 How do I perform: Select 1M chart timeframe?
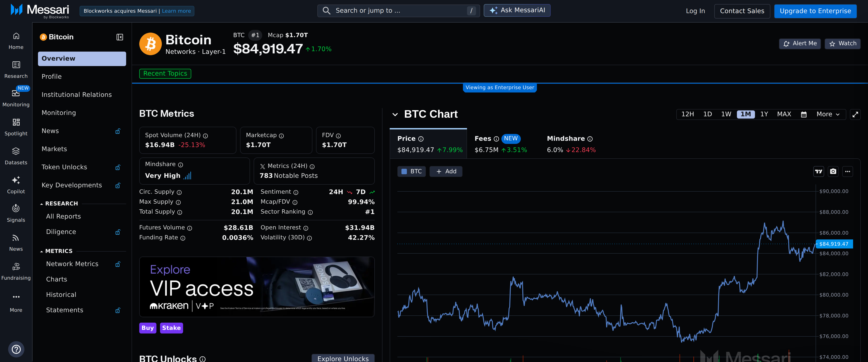pos(745,114)
